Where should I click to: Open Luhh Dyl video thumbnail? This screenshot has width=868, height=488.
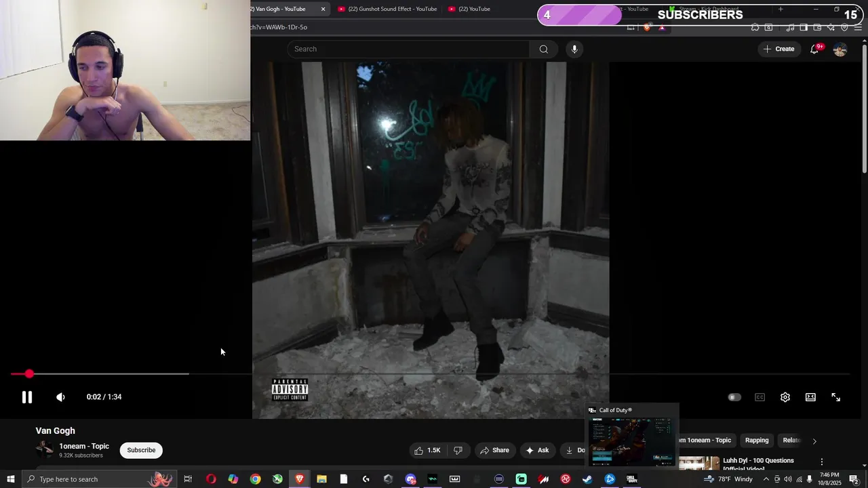pos(699,463)
